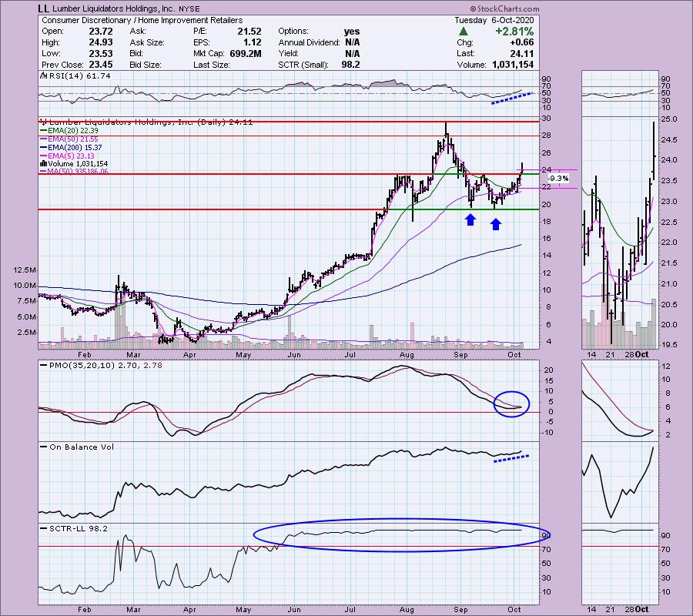Click the EMA(20) 22.39 legend entry
The image size is (693, 616).
tap(73, 131)
